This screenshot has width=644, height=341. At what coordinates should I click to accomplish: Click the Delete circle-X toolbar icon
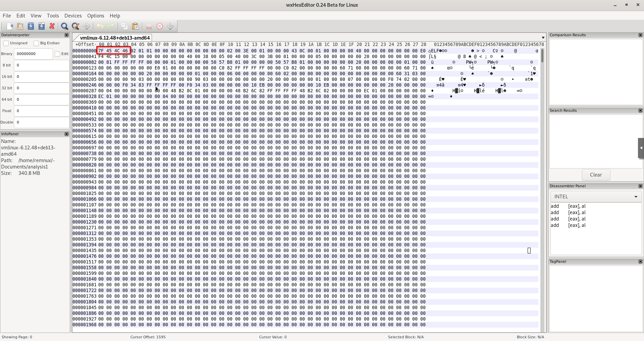click(160, 26)
